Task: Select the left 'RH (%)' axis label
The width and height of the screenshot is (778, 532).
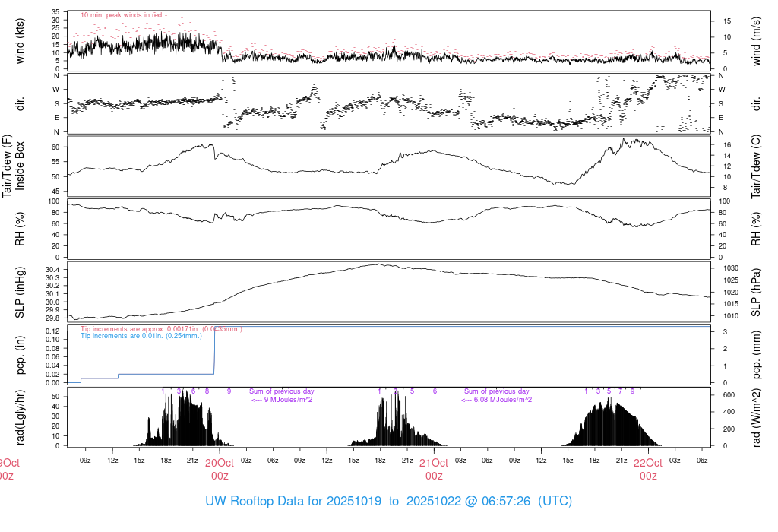Action: (20, 230)
